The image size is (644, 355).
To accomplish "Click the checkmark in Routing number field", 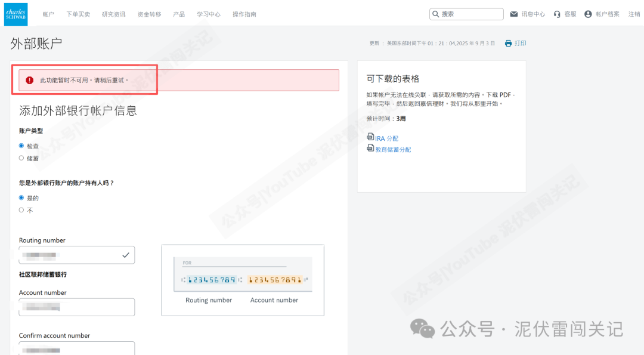I will click(x=126, y=254).
